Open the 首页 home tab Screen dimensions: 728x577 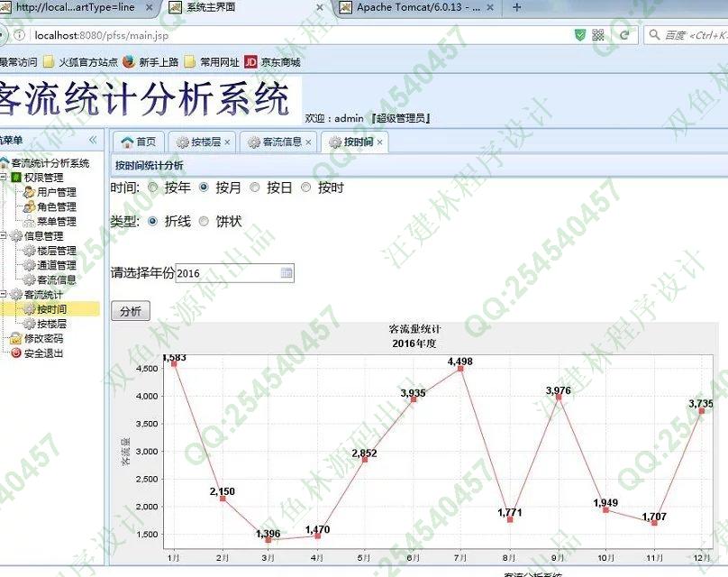point(138,142)
